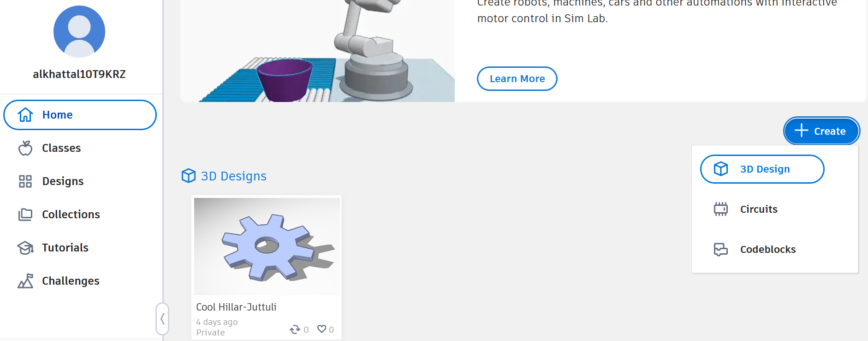The height and width of the screenshot is (341, 868).
Task: Click the Circuits chip icon
Action: click(x=721, y=209)
